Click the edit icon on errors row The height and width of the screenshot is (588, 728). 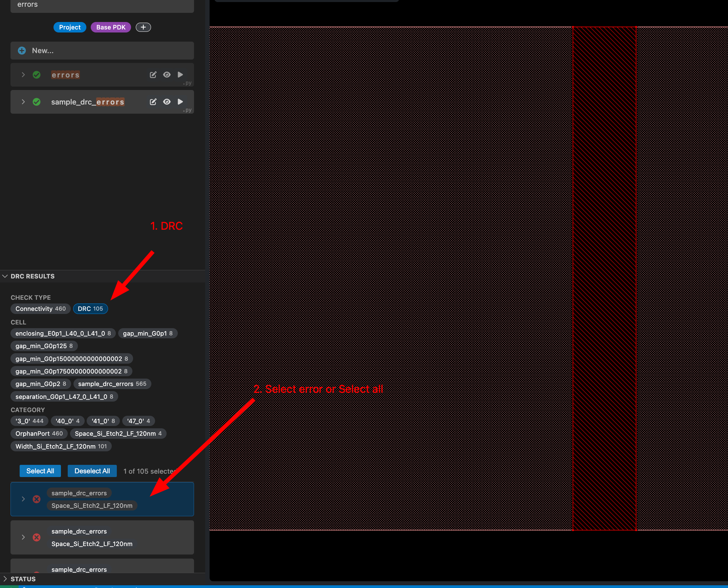[x=153, y=74]
